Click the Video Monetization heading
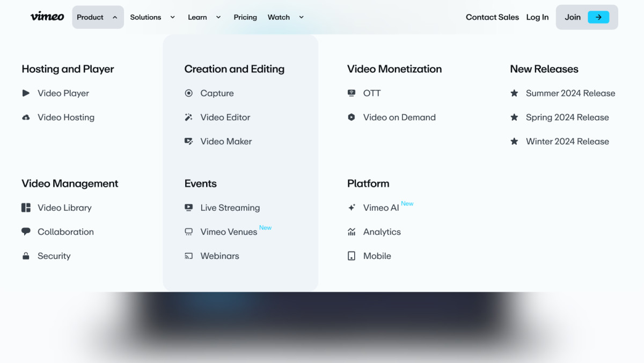 pos(394,69)
